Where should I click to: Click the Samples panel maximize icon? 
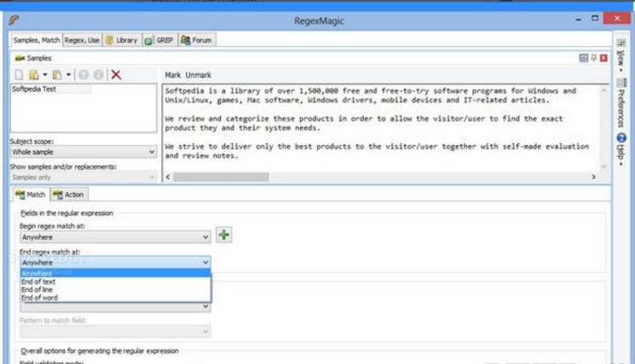pyautogui.click(x=584, y=58)
